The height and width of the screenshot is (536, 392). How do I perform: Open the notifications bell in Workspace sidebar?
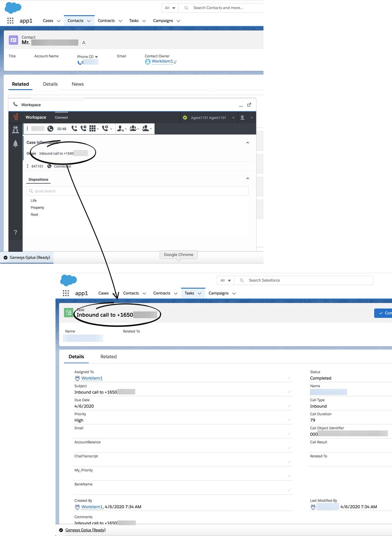15,144
